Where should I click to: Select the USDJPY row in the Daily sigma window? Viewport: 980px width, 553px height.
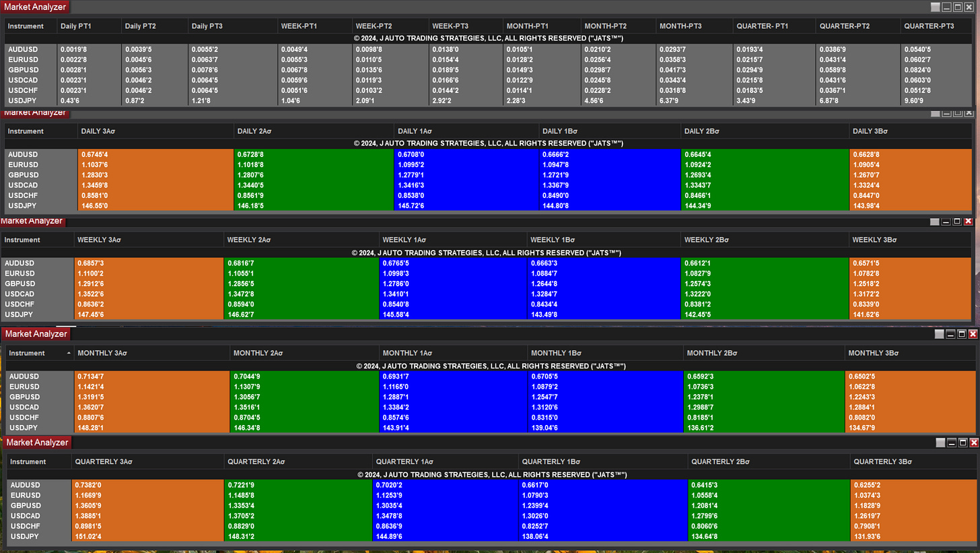[489, 205]
